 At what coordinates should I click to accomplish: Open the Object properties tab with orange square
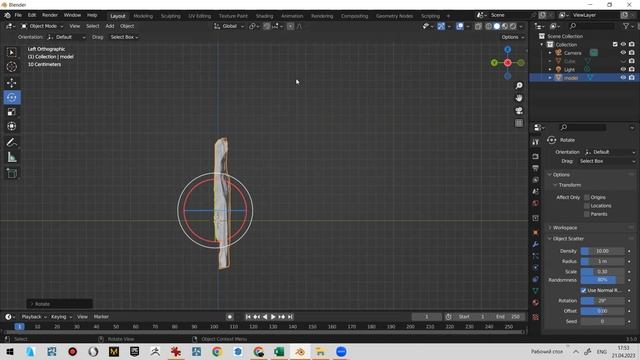click(x=536, y=232)
